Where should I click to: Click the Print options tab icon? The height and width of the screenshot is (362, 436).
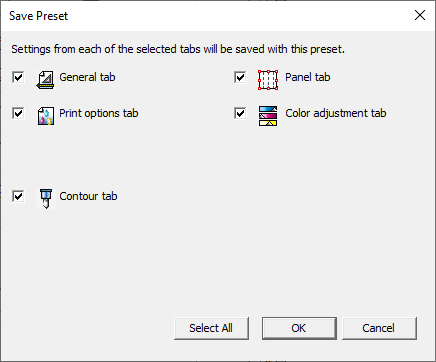46,116
